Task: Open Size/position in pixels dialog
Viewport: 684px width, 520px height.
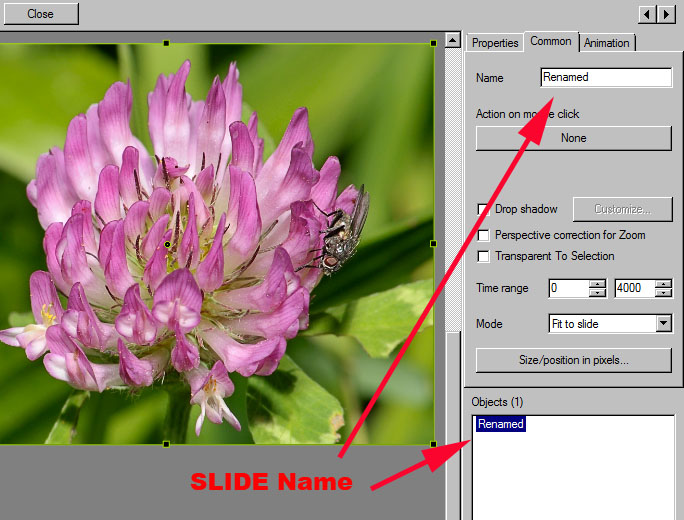Action: (573, 360)
